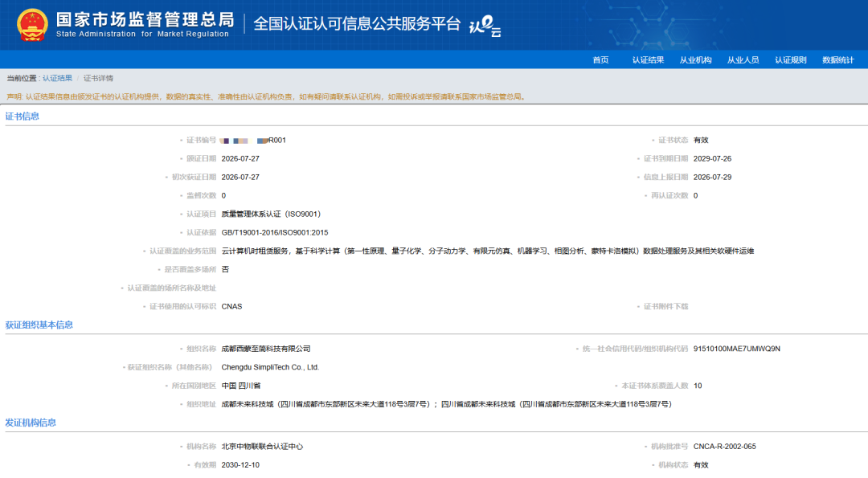Image resolution: width=868 pixels, height=478 pixels.
Task: Click validity date 2030-12-10
Action: [240, 465]
